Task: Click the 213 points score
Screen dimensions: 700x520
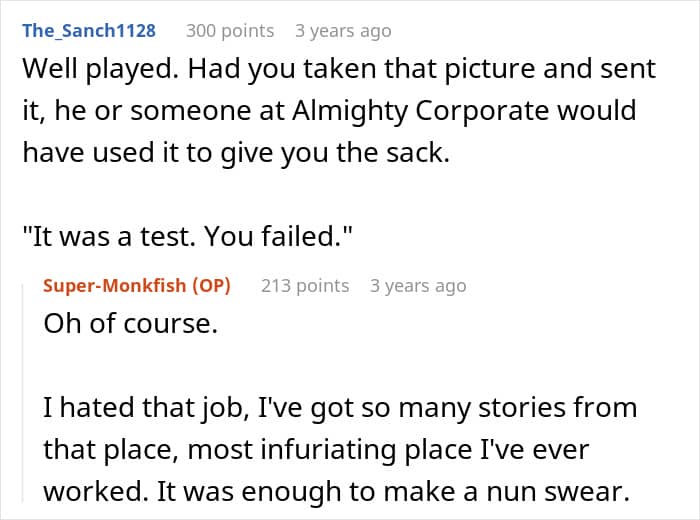Action: point(305,286)
